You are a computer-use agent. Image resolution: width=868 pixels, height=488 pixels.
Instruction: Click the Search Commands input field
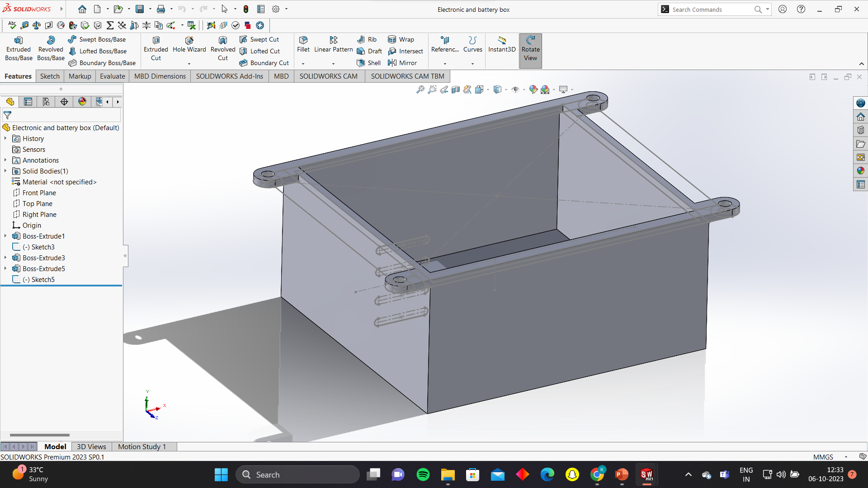pos(710,9)
